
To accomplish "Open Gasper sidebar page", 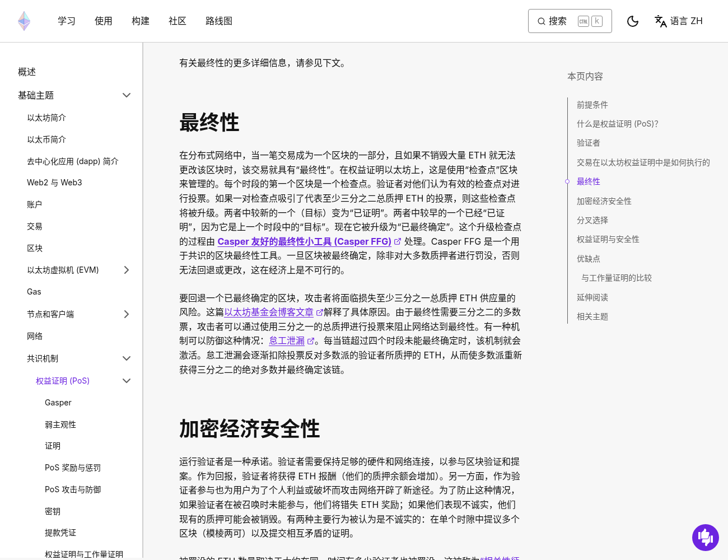I will 58,403.
